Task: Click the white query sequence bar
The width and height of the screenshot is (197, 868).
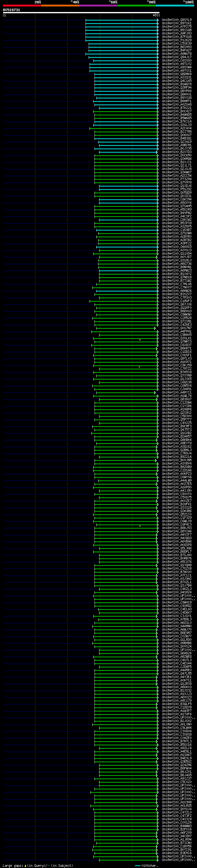Action: pos(81,13)
